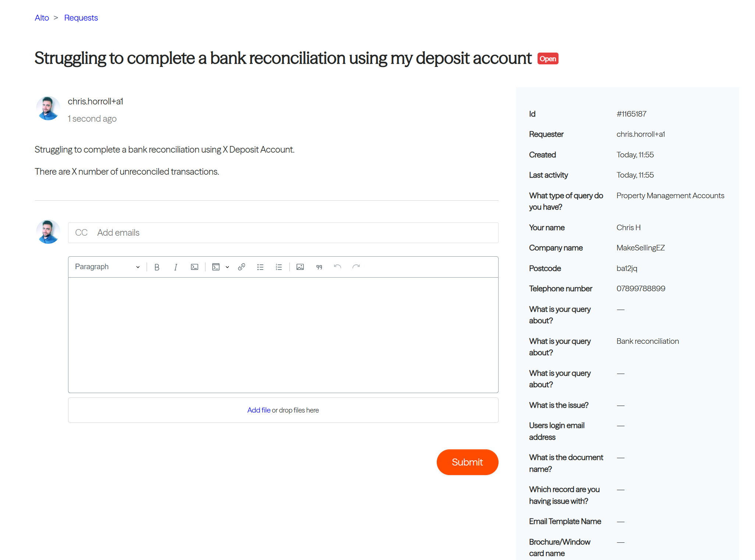Insert a hyperlink with the link icon
The height and width of the screenshot is (560, 755).
[241, 267]
